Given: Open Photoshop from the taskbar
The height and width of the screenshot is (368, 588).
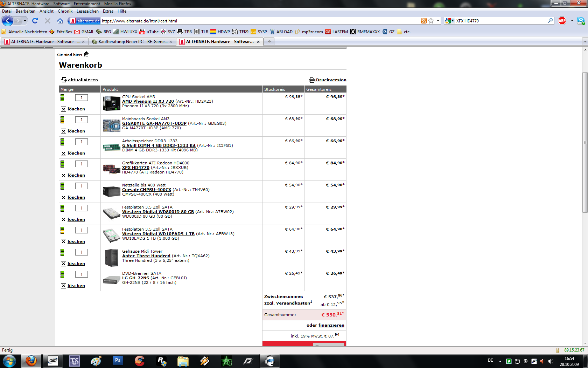Looking at the screenshot, I should [x=118, y=361].
